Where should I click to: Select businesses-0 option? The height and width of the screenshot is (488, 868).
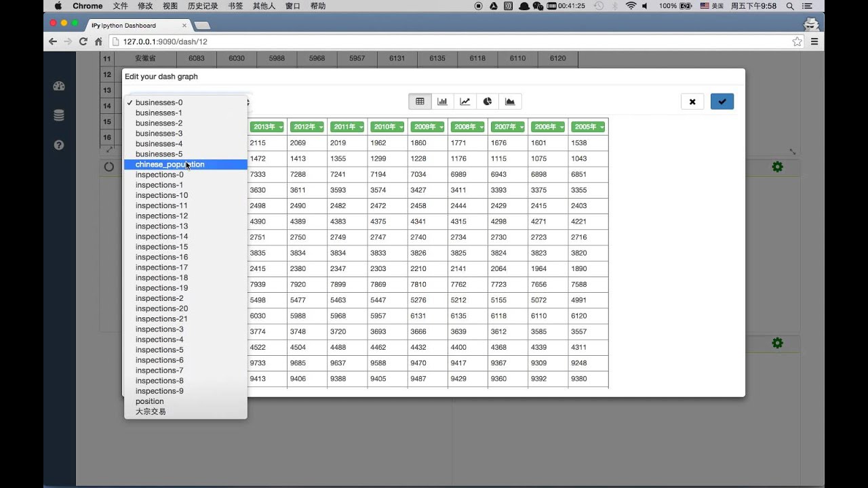(x=186, y=102)
